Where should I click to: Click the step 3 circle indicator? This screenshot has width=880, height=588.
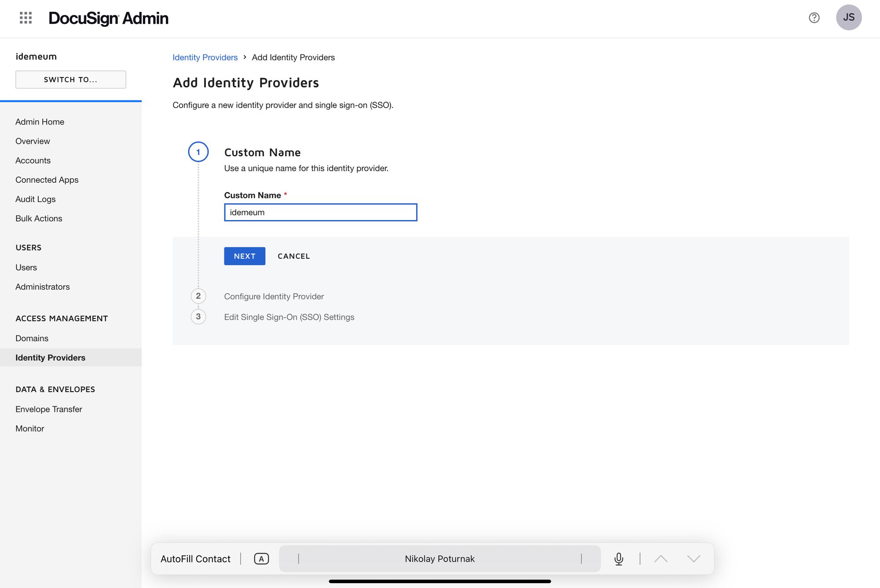point(198,316)
